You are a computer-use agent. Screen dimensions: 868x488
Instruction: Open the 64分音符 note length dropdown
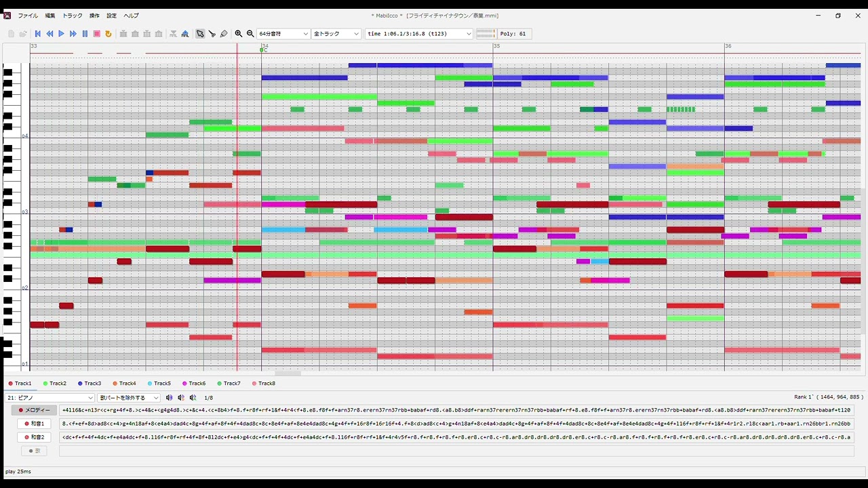(283, 34)
